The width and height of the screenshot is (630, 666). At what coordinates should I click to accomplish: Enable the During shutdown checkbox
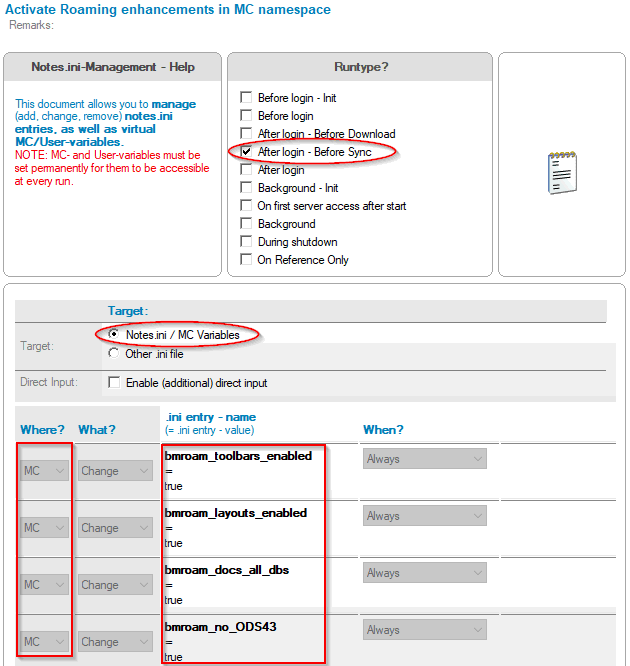[246, 241]
